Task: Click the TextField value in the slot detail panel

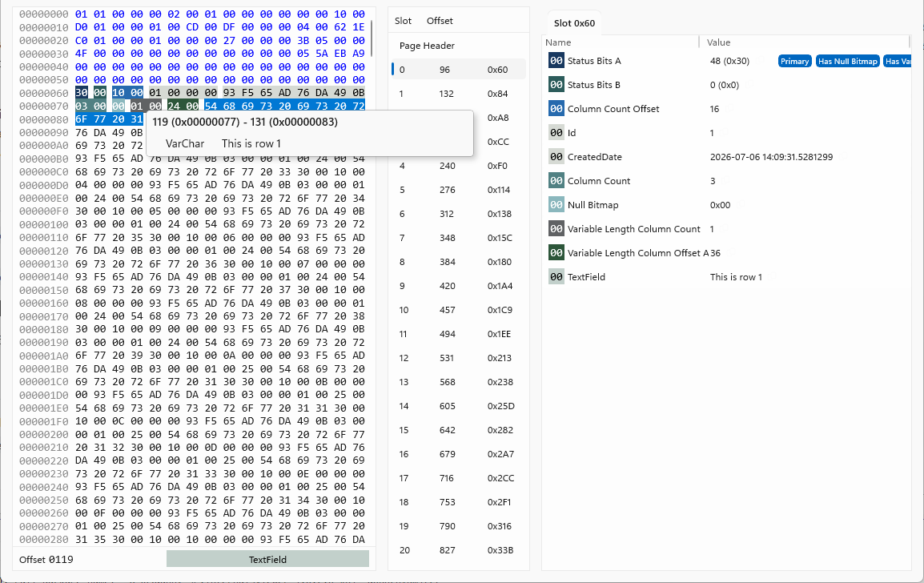Action: point(736,277)
